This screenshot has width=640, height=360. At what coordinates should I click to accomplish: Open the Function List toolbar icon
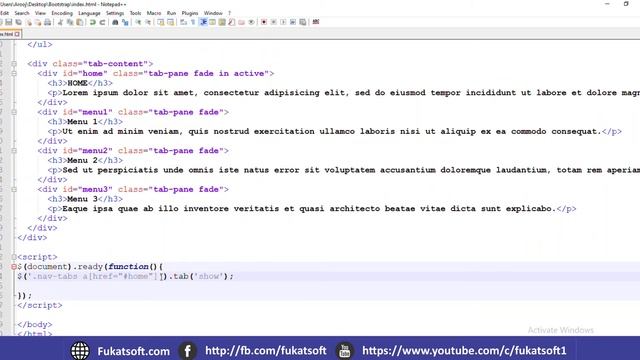click(x=231, y=22)
